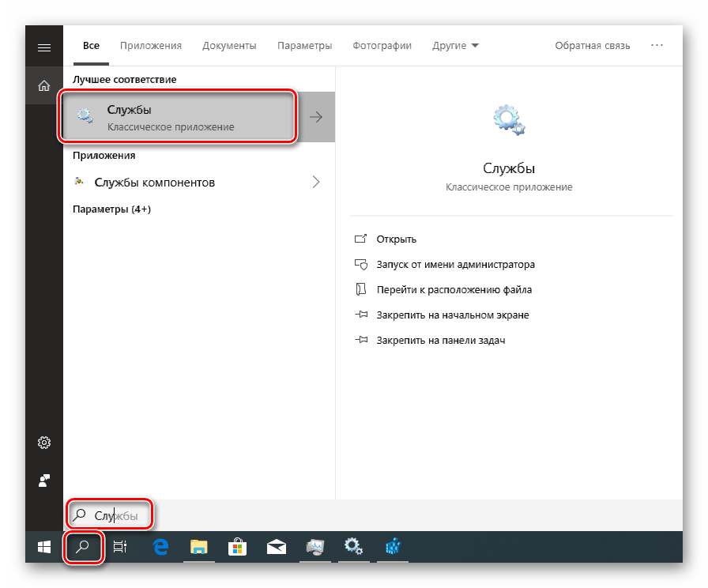Open the three-dot more options menu

(x=657, y=46)
